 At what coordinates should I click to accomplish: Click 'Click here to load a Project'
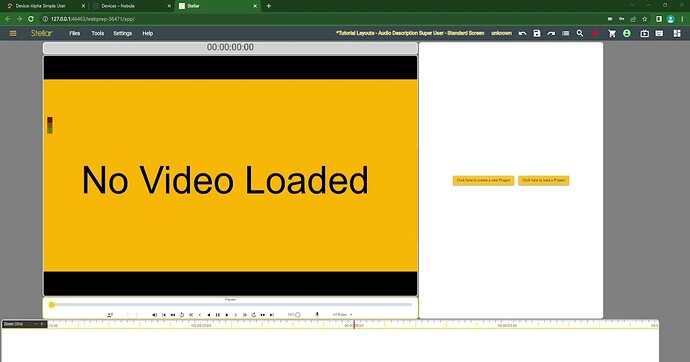click(x=543, y=180)
